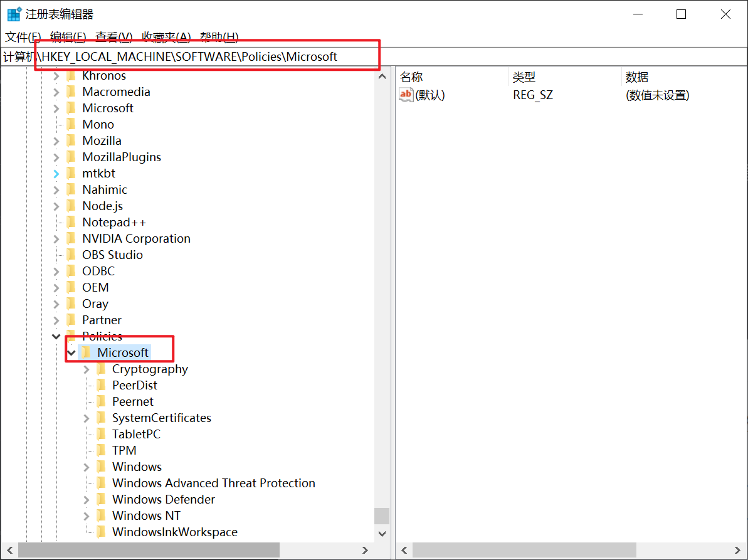Click the folder icon beside Partner

(x=71, y=320)
